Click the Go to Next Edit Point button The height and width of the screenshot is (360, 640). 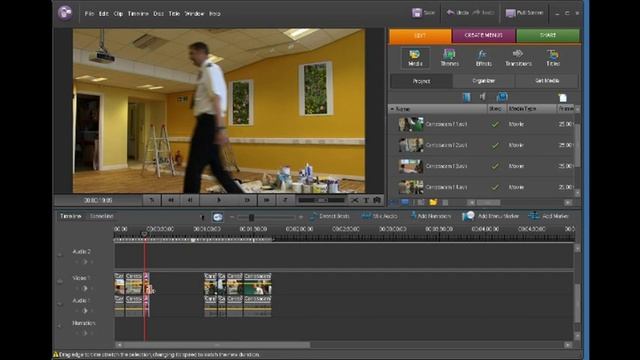click(x=286, y=200)
